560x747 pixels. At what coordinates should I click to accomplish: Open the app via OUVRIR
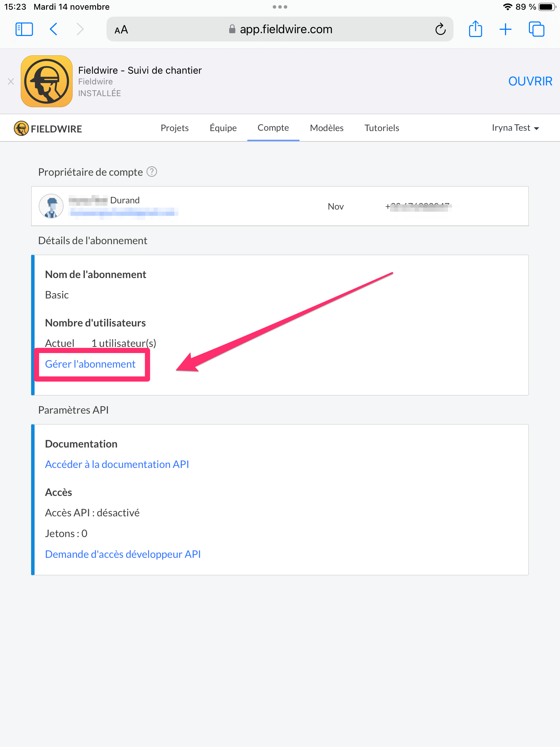(530, 81)
